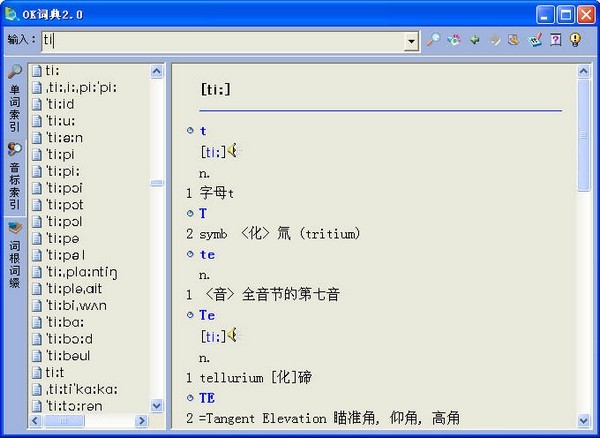This screenshot has height=438, width=600.
Task: Play pronunciation speaker icon under Te
Action: click(232, 335)
